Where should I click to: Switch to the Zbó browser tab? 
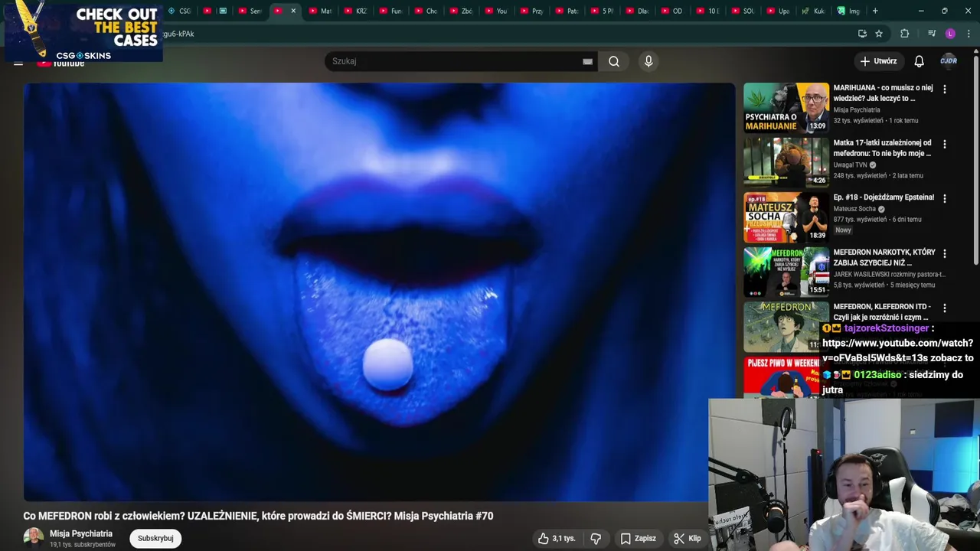pyautogui.click(x=461, y=11)
